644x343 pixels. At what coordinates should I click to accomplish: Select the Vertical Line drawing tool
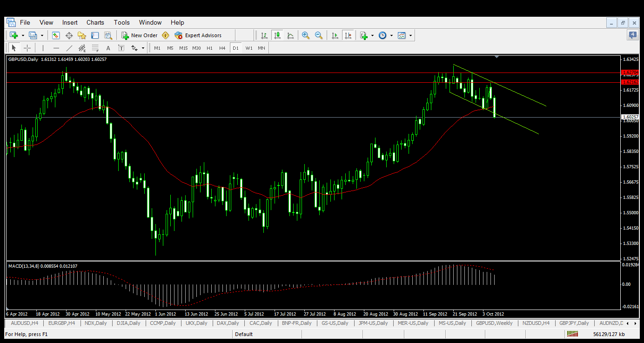pos(43,48)
